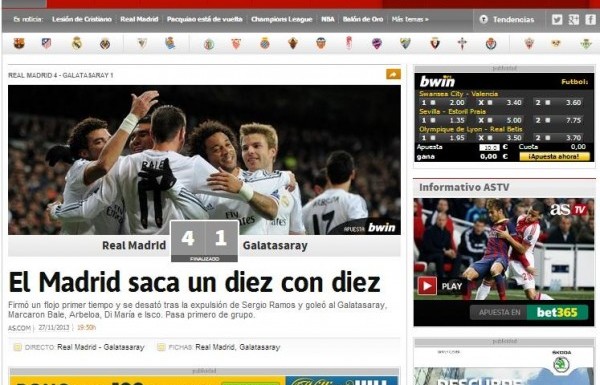Open the Athletic Club crest link

click(142, 43)
